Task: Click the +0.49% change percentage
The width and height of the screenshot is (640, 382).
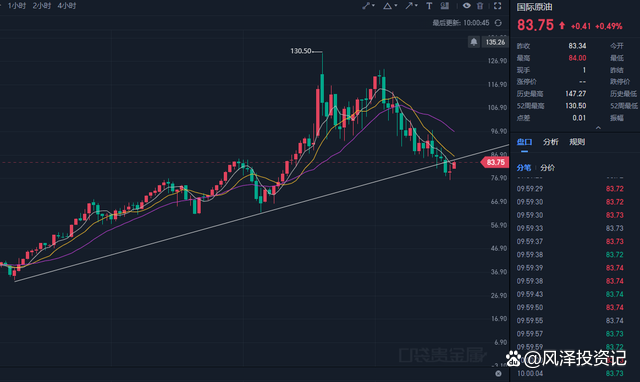Action: coord(609,27)
